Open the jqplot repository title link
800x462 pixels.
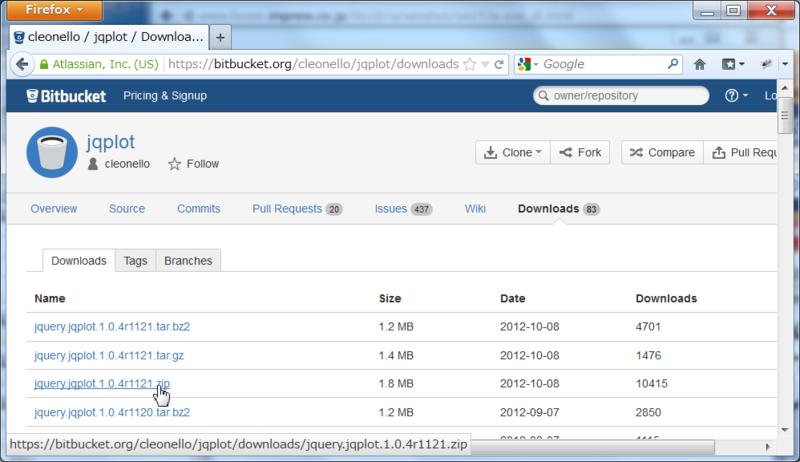(110, 142)
